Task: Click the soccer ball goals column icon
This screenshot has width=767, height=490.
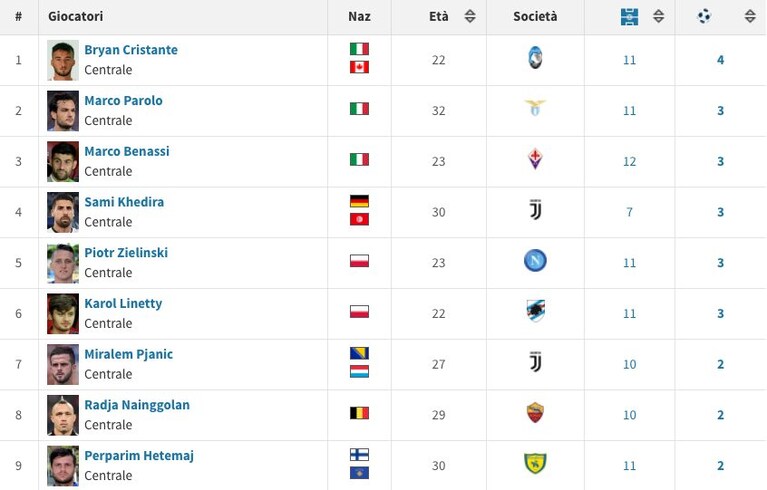Action: 704,17
